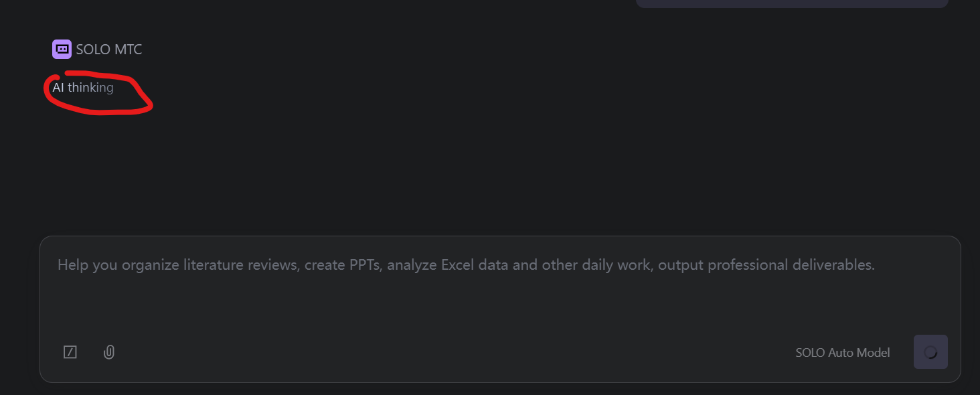
Task: Expand the AI thinking status
Action: pos(83,88)
